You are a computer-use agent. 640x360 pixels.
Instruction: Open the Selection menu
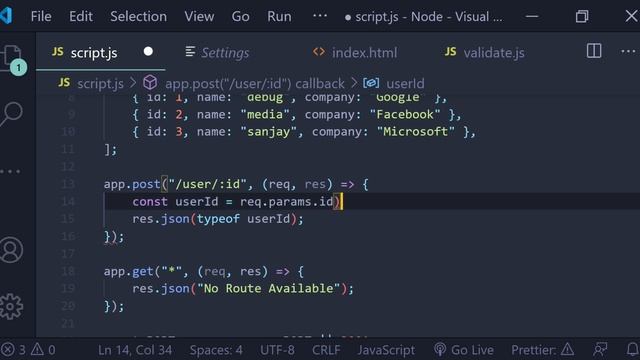click(138, 17)
